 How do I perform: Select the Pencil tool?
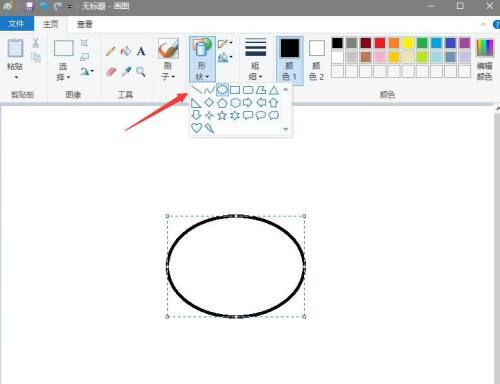pos(110,51)
